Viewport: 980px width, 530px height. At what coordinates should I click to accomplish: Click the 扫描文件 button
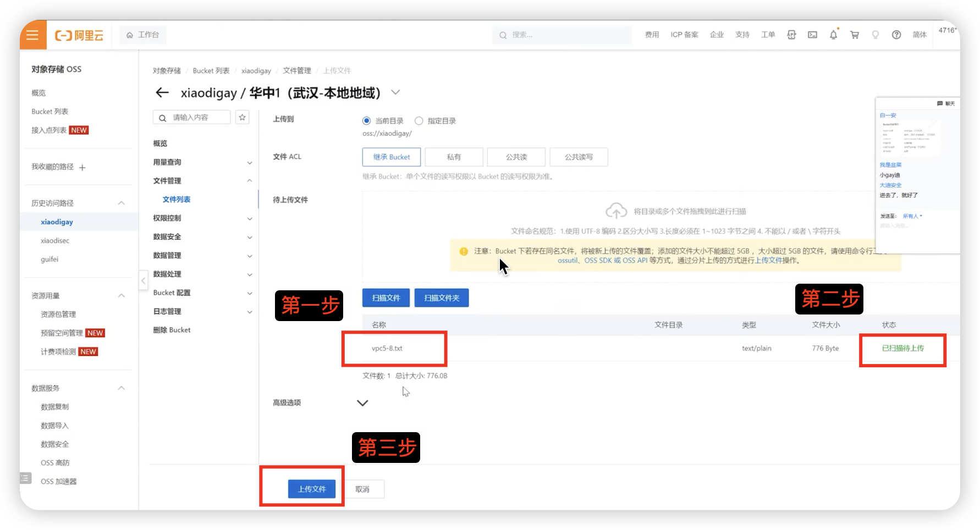(386, 298)
